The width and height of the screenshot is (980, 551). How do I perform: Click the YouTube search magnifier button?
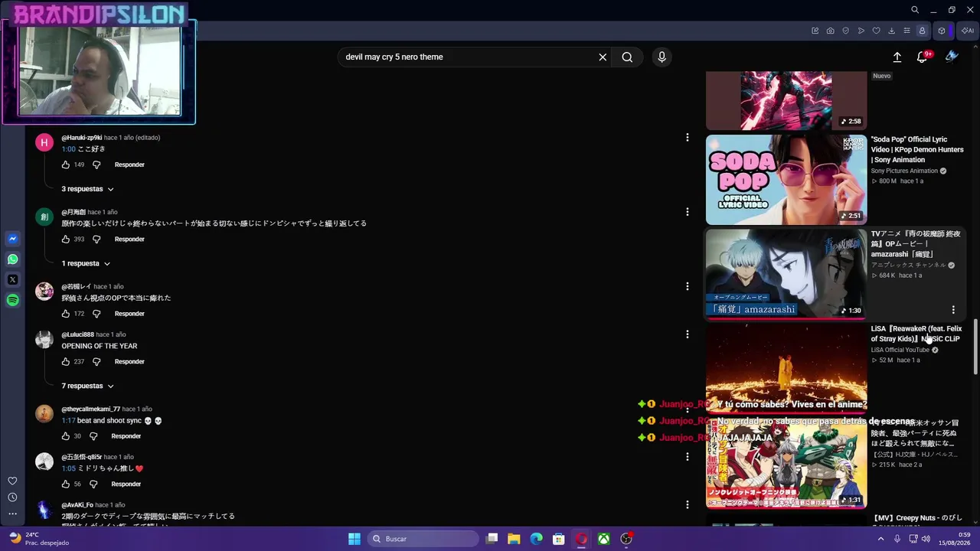627,57
